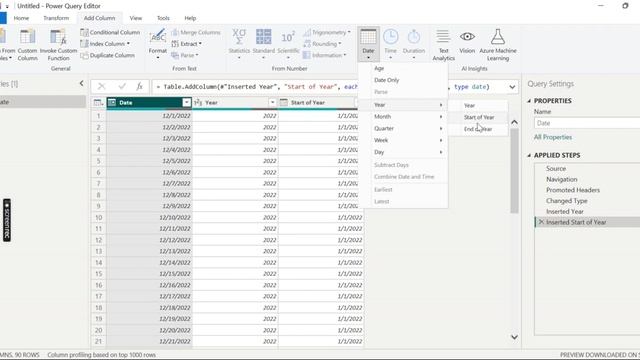This screenshot has width=640, height=360.
Task: Open Index Column dropdown
Action: click(105, 44)
